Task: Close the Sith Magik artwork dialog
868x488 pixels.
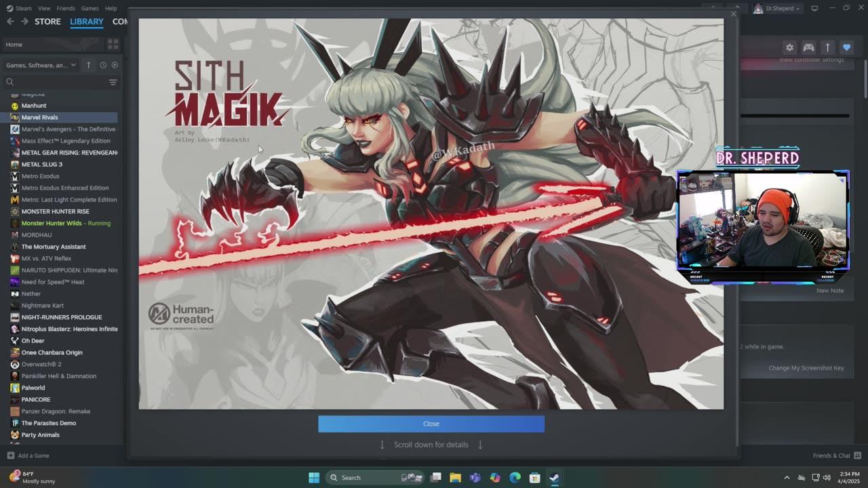Action: coord(431,424)
